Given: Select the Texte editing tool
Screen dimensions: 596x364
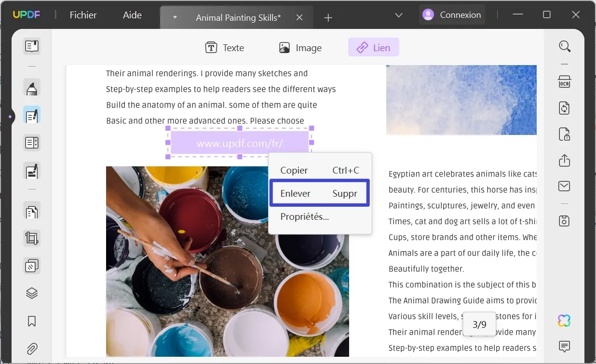Looking at the screenshot, I should (x=225, y=48).
